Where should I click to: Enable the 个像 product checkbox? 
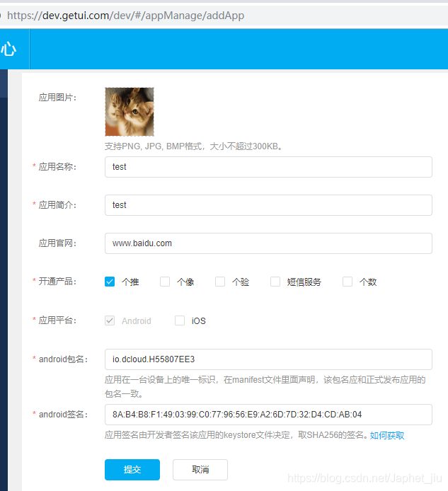pos(165,282)
